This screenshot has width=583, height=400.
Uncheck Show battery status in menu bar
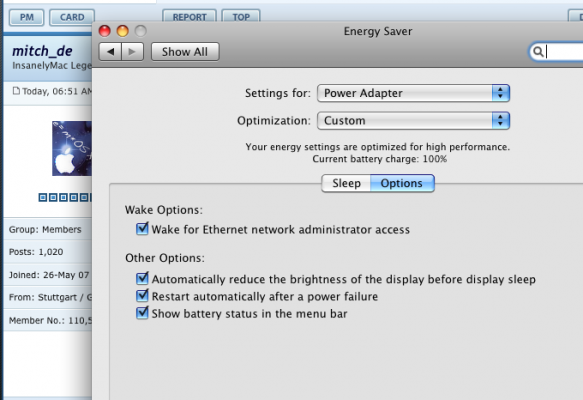point(142,313)
